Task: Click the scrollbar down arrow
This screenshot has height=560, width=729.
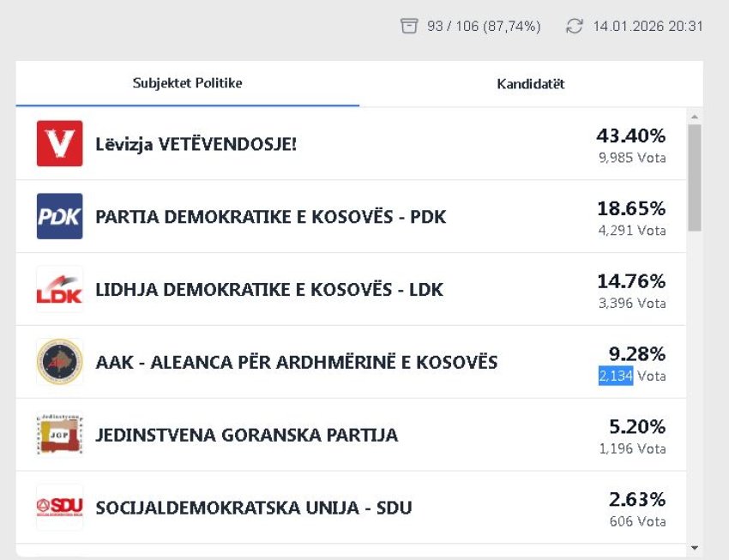Action: [694, 548]
